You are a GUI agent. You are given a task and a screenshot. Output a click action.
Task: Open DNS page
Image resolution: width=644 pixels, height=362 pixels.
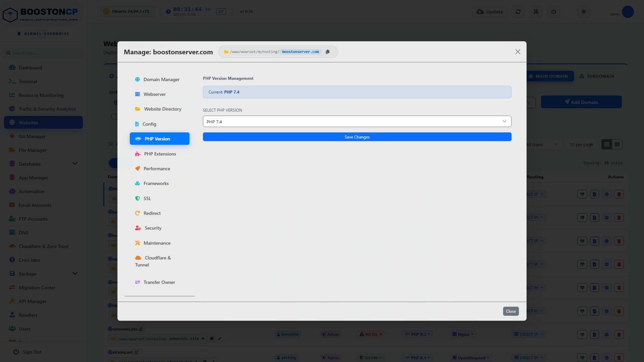point(43,233)
